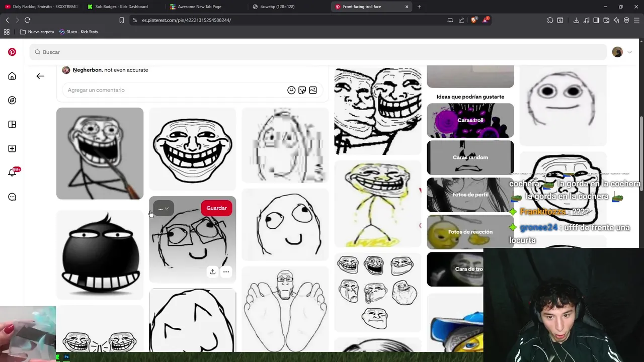
Task: Reload the page
Action: click(27, 20)
